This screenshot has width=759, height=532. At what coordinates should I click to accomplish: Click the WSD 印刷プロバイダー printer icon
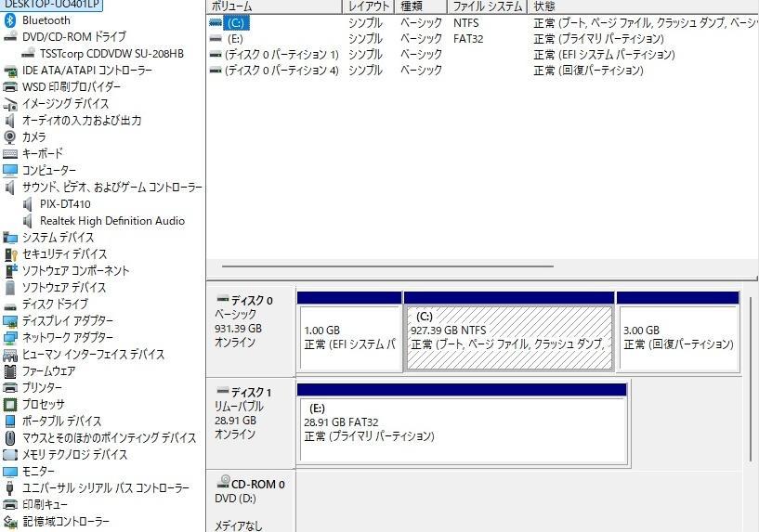[x=9, y=87]
